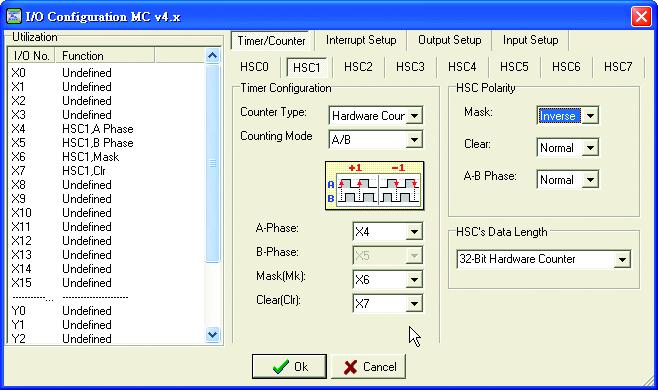Screen dimensions: 658x390
Task: Click the scroll down arrow in Utilization list
Action: point(213,335)
